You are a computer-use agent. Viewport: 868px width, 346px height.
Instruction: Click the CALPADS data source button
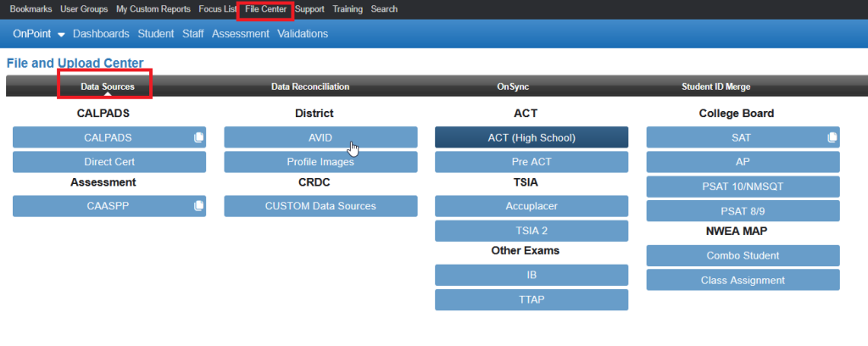point(109,137)
